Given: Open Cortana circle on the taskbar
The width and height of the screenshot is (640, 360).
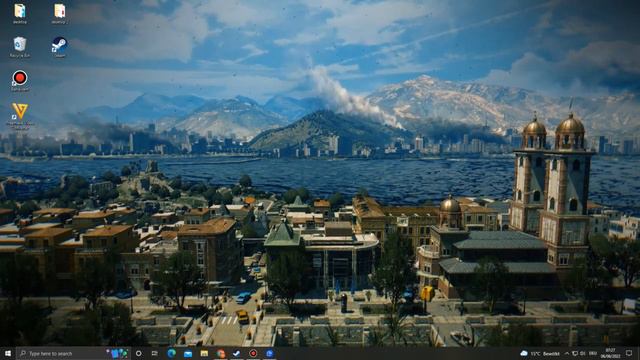Looking at the screenshot, I should coord(138,353).
